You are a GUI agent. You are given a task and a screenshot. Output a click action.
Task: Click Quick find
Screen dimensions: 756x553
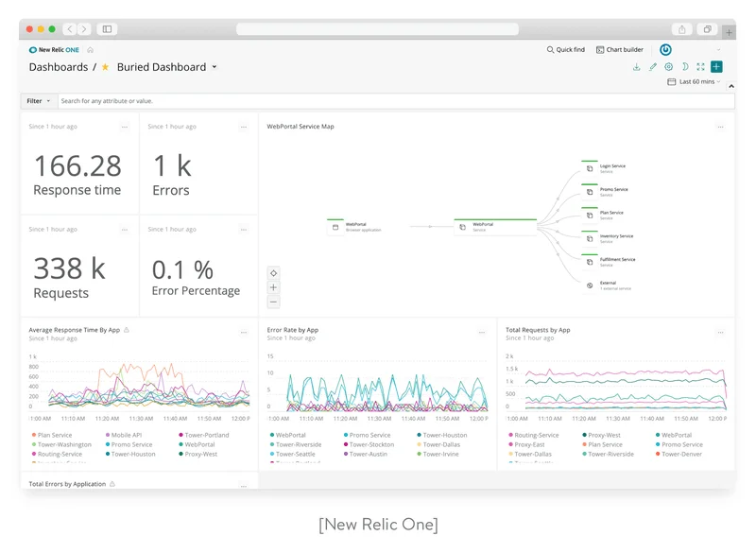[565, 50]
